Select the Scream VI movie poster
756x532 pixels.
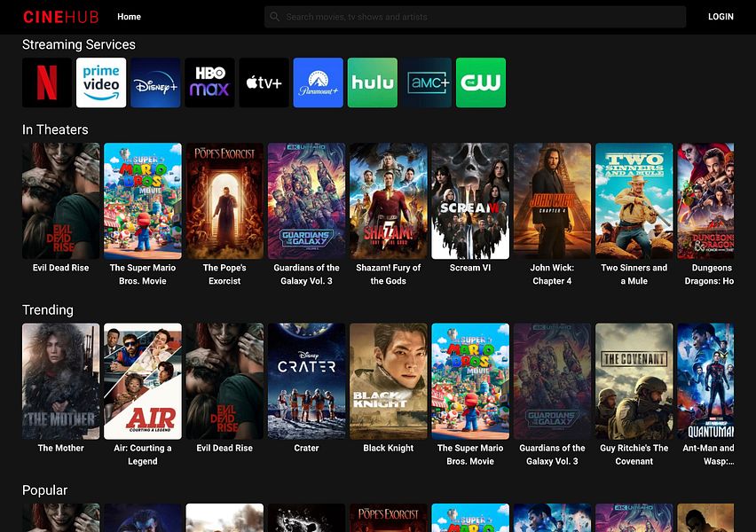point(470,200)
